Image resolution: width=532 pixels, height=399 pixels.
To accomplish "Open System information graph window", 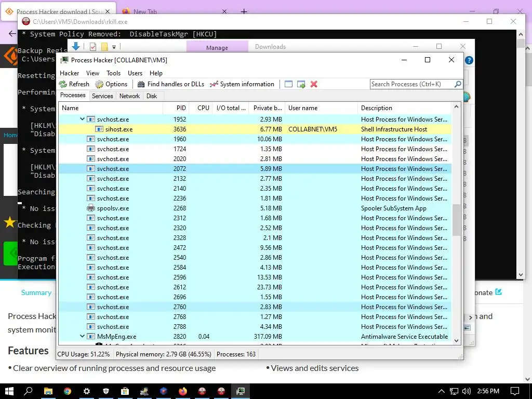I will point(242,84).
